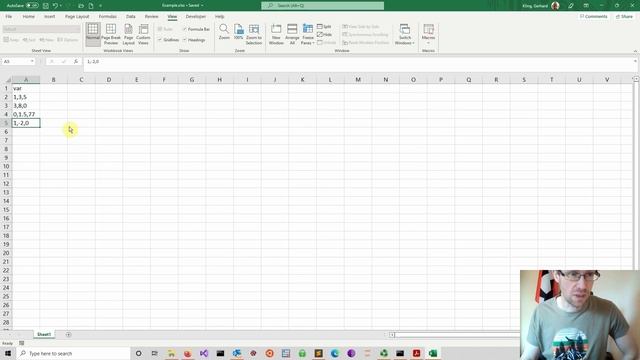Open Adobe Acrobat from the taskbar
The width and height of the screenshot is (640, 360).
(416, 353)
